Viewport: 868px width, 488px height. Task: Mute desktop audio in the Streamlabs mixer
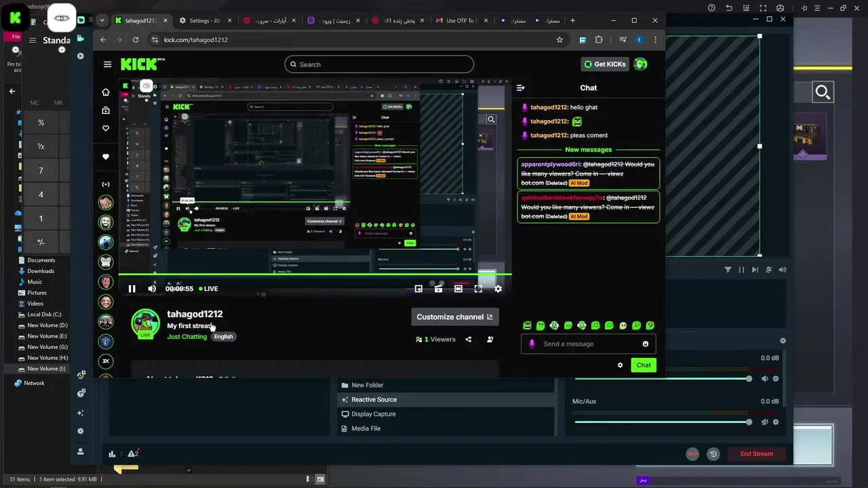(x=765, y=379)
